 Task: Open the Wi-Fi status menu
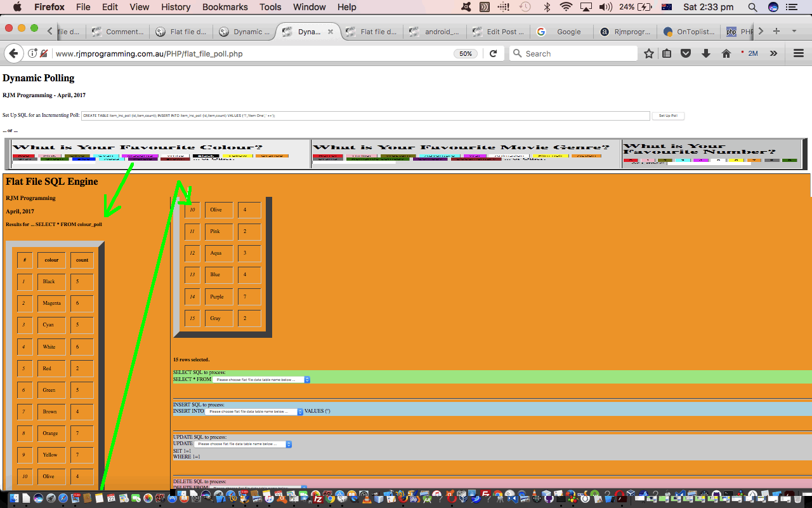[566, 7]
